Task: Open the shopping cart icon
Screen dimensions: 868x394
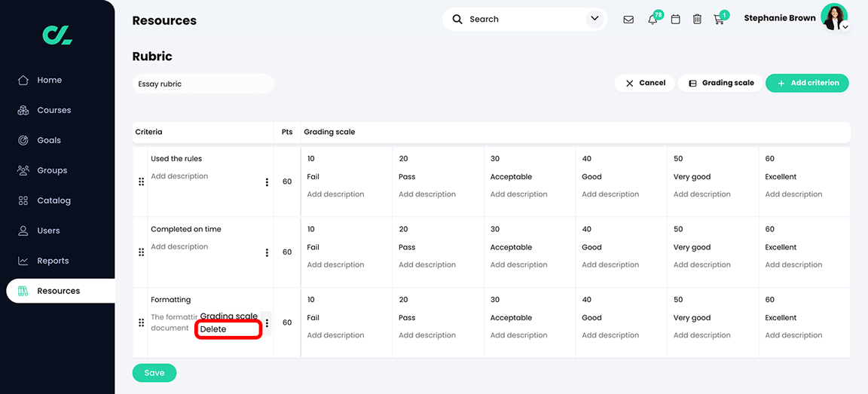Action: (720, 19)
